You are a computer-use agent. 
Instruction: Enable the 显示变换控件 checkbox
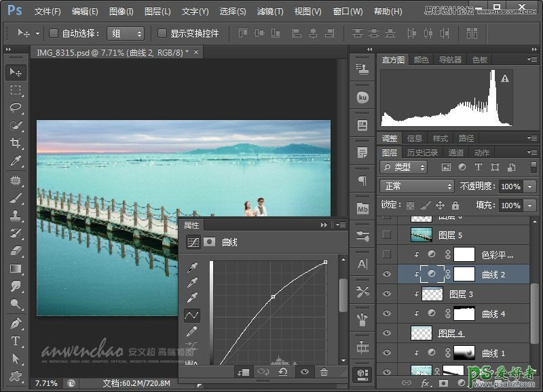pos(162,33)
